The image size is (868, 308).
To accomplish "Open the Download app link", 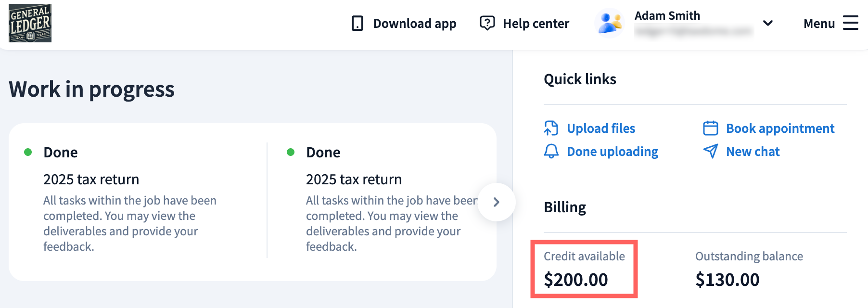I will tap(414, 24).
